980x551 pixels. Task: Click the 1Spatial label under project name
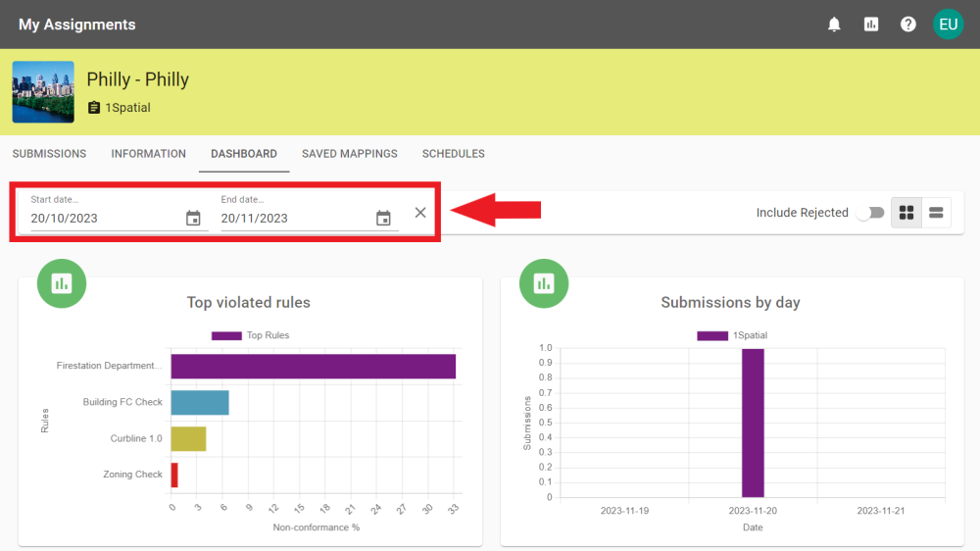pos(127,108)
